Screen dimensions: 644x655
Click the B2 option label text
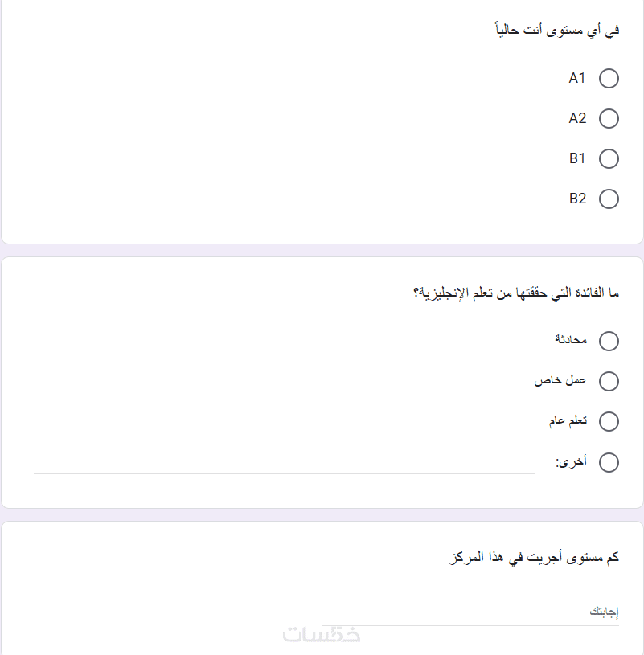[x=577, y=199]
